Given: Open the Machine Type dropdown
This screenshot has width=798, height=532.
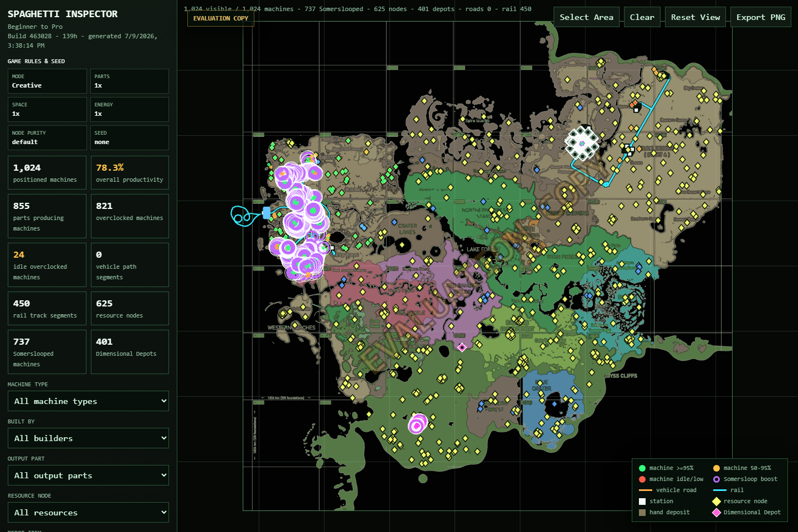Looking at the screenshot, I should click(x=88, y=401).
